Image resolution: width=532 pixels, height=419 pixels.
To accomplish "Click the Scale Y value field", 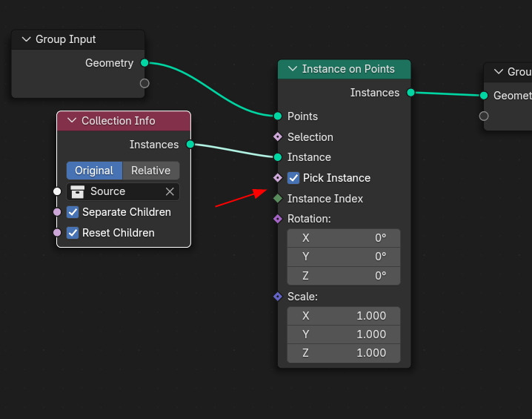I will [344, 334].
